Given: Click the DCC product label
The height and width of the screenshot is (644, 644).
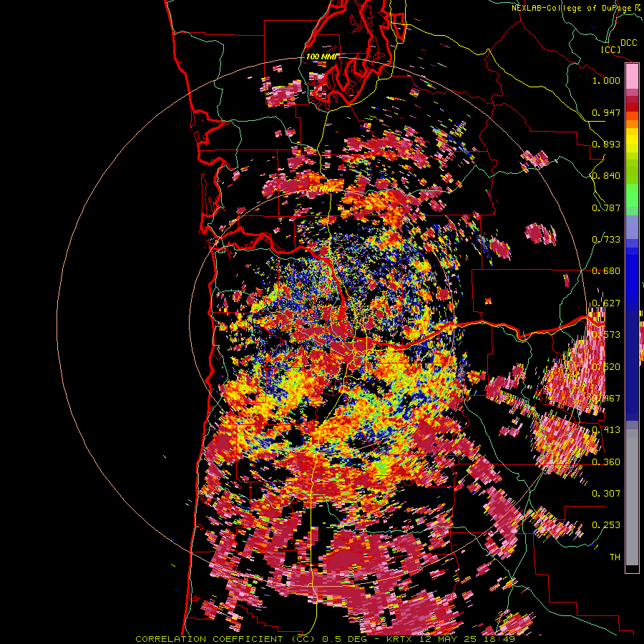Looking at the screenshot, I should 629,42.
